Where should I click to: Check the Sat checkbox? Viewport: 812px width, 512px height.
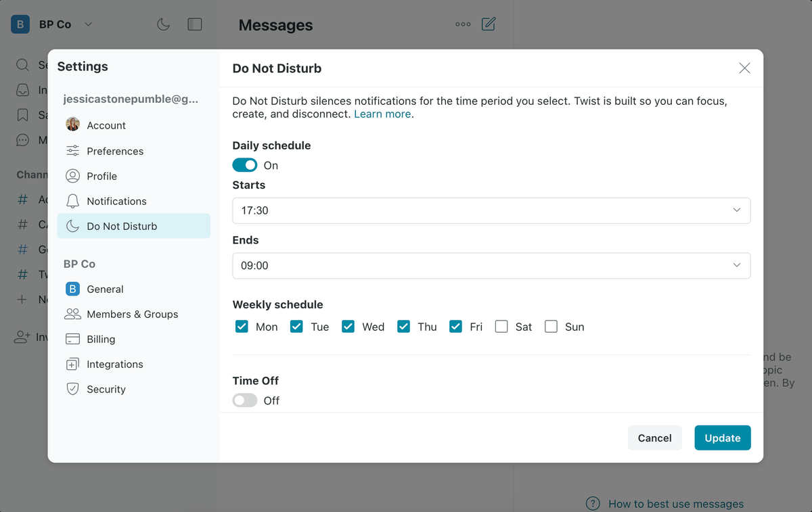501,327
